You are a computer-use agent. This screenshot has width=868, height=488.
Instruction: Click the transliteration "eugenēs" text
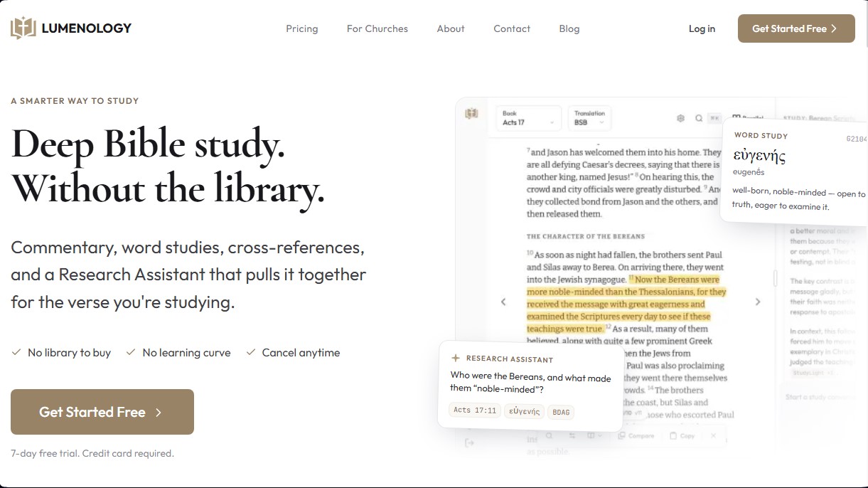point(749,172)
